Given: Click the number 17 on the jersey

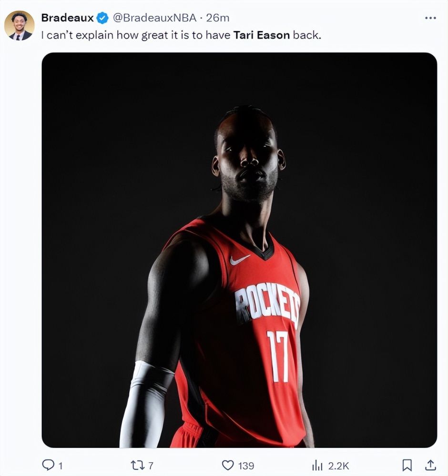Looking at the screenshot, I should 277,356.
